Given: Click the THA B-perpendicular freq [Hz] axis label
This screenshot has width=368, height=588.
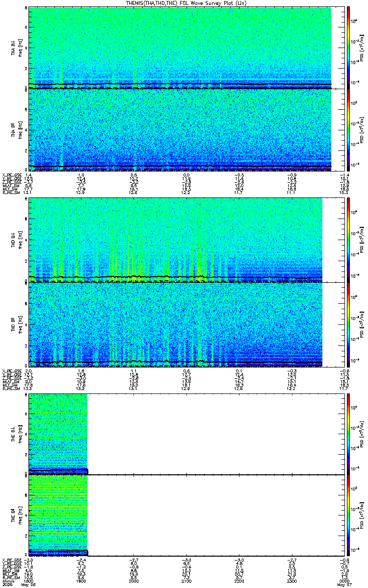Looking at the screenshot, I should coord(20,48).
